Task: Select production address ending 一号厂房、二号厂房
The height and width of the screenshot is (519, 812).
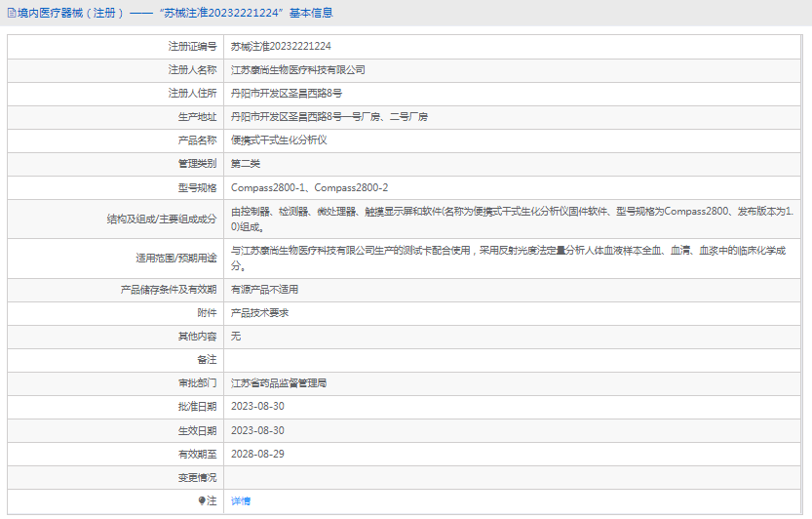Action: [x=329, y=117]
